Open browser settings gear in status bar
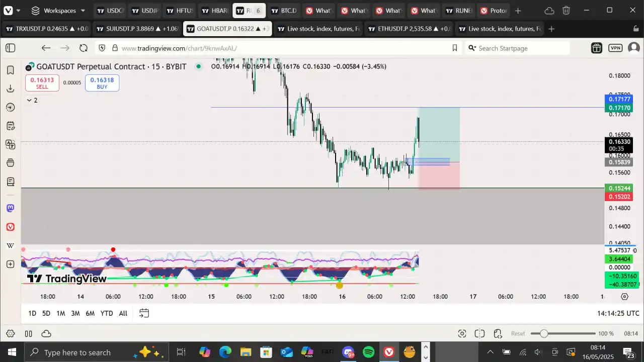 point(10,334)
